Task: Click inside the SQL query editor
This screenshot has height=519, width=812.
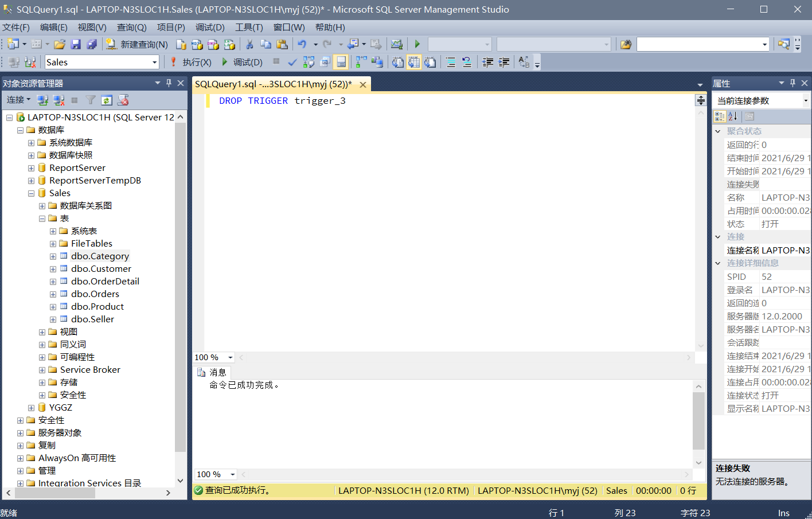Action: tap(451, 223)
